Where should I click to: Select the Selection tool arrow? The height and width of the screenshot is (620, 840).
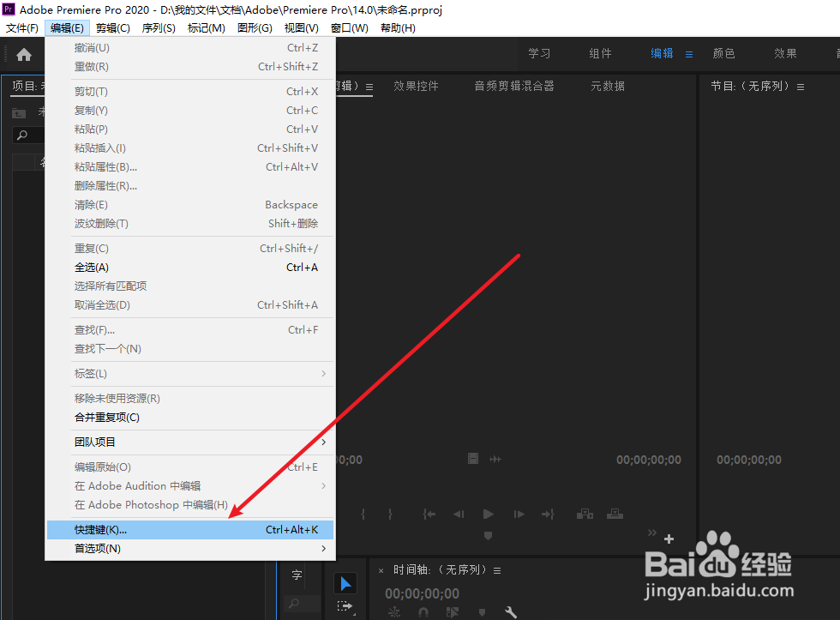(345, 584)
